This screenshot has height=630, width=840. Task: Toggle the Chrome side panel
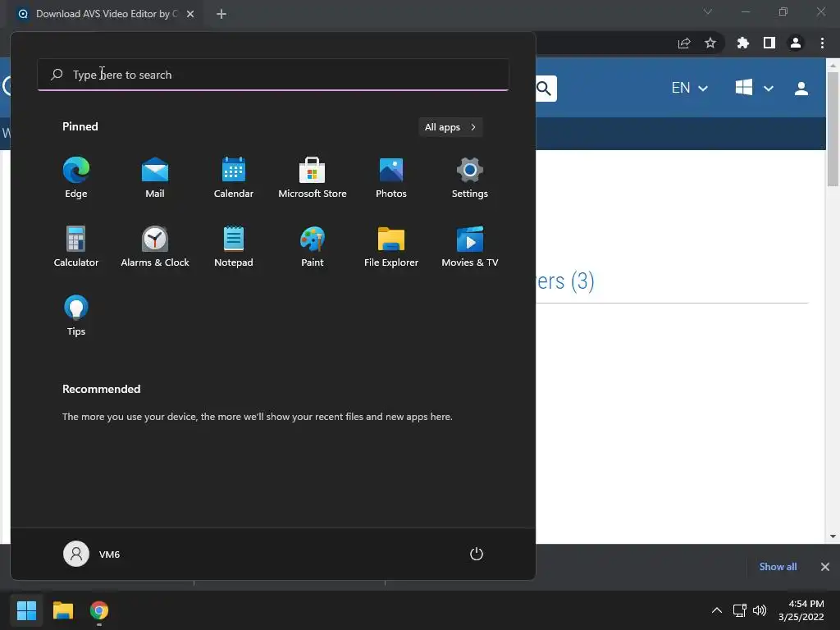769,43
